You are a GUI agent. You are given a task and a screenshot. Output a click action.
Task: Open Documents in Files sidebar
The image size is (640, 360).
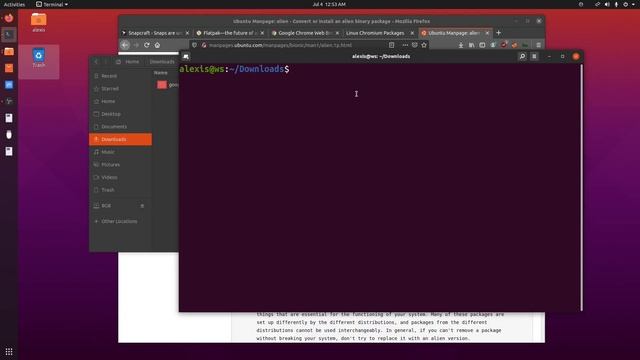(x=120, y=127)
